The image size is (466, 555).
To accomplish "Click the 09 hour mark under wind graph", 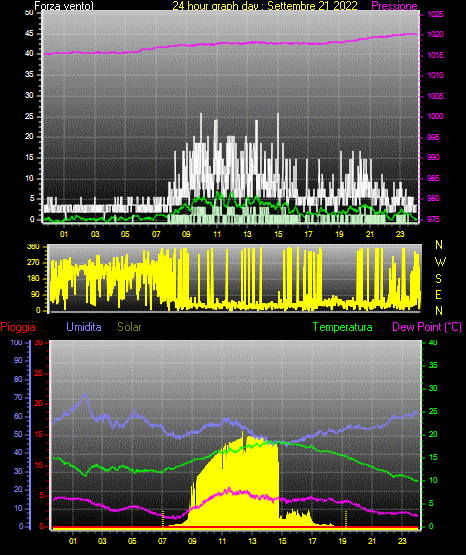I will click(x=186, y=234).
